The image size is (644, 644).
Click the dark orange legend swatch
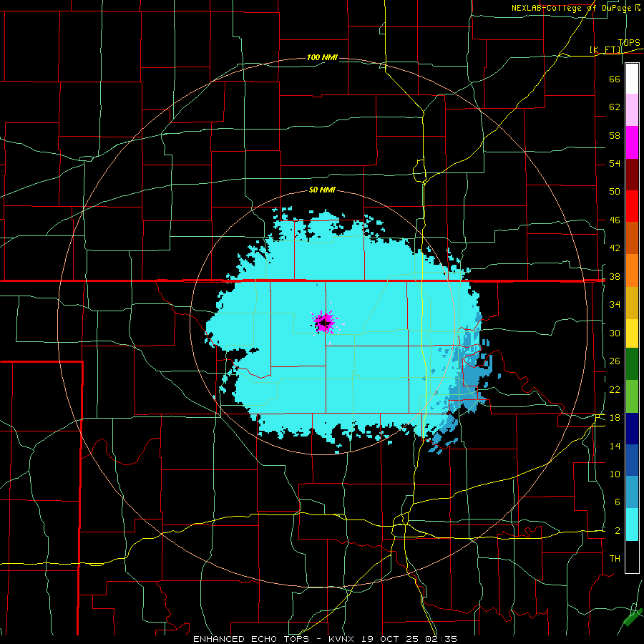tap(632, 238)
